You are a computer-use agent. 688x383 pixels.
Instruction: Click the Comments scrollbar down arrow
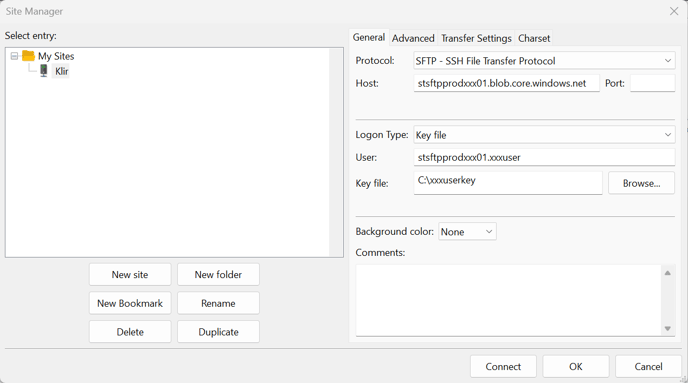pyautogui.click(x=667, y=328)
